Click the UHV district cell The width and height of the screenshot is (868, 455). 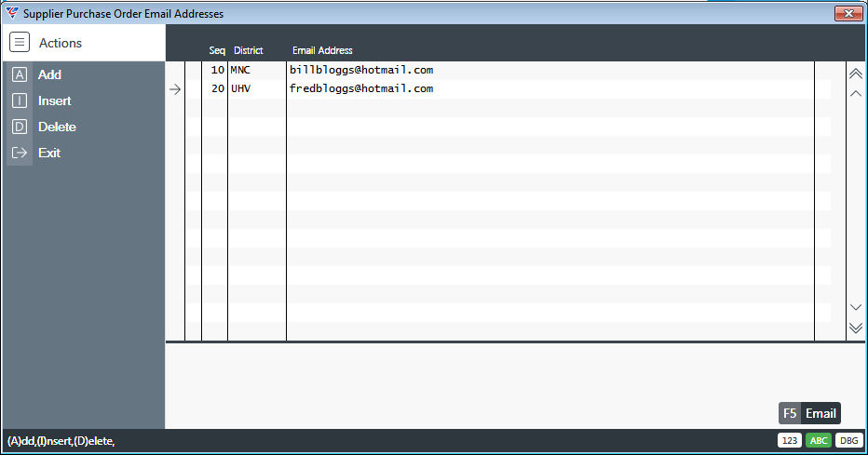tap(240, 88)
